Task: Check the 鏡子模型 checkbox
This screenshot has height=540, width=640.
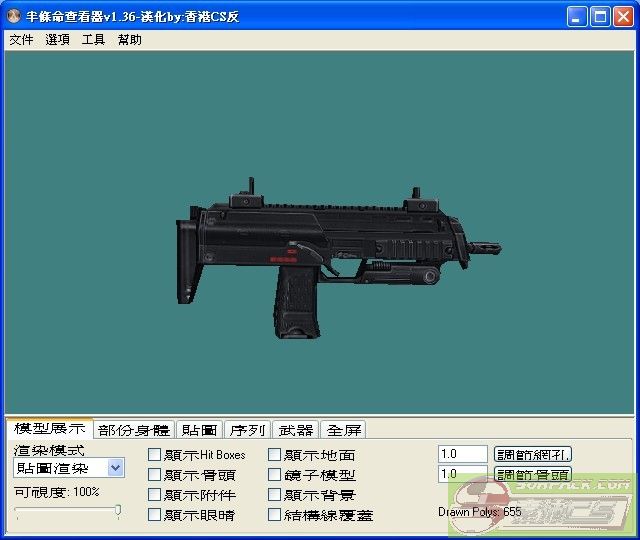Action: (275, 475)
